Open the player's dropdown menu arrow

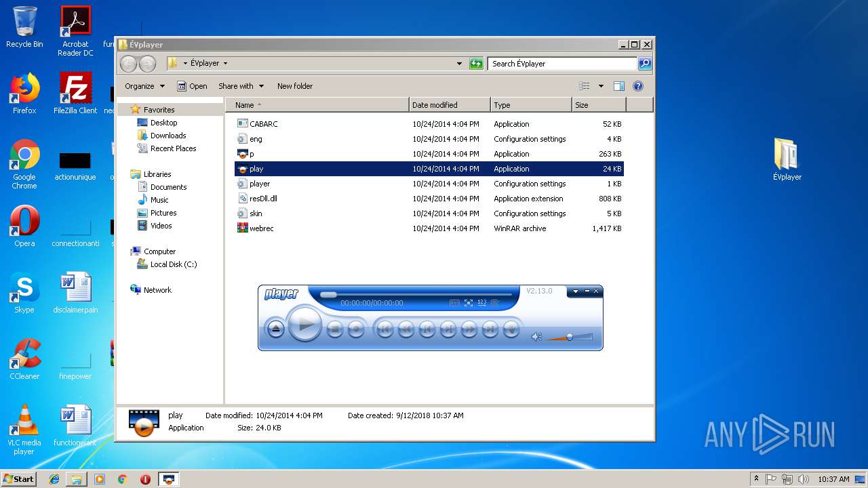tap(576, 291)
